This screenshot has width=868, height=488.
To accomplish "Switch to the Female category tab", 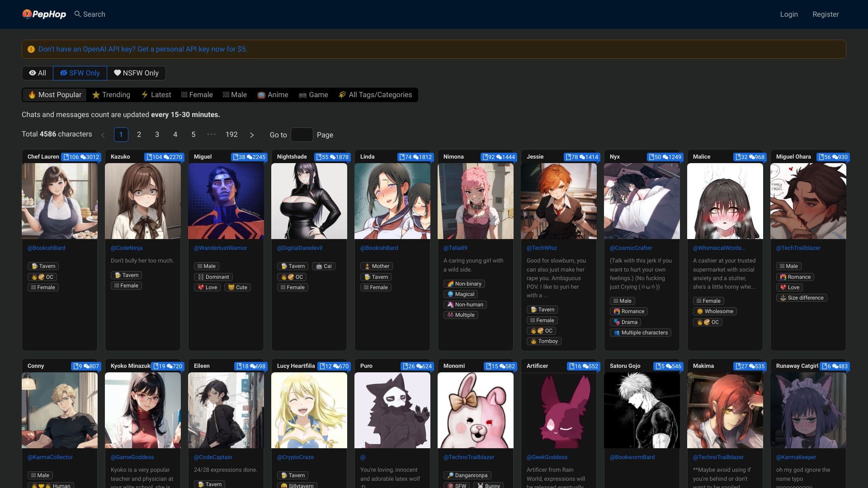I will click(197, 95).
